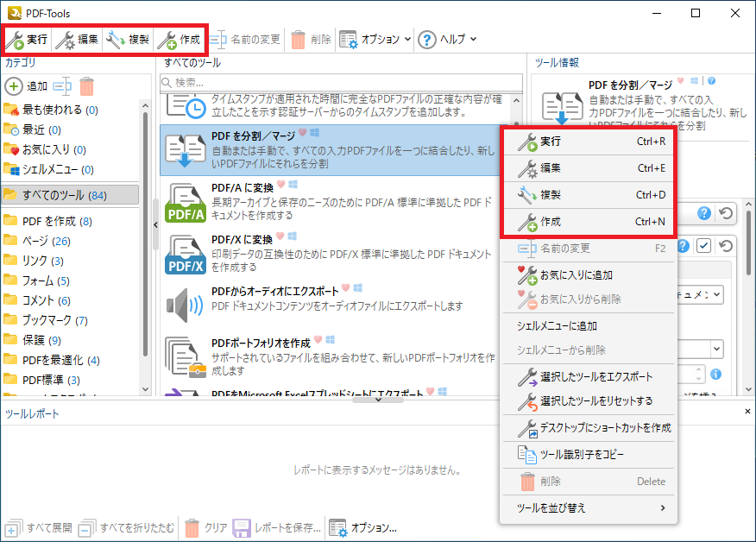
Task: Click the PDF を分割／マージ tool icon in the list
Action: pos(186,150)
